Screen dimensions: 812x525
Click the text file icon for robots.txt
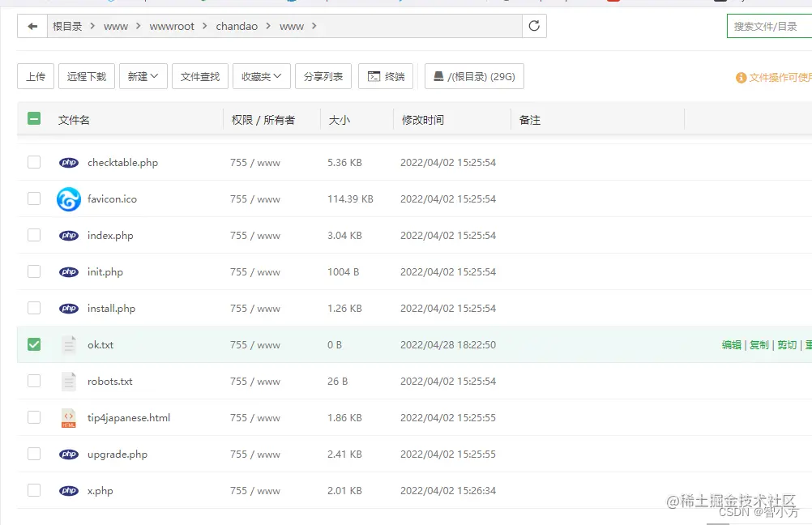pos(69,382)
